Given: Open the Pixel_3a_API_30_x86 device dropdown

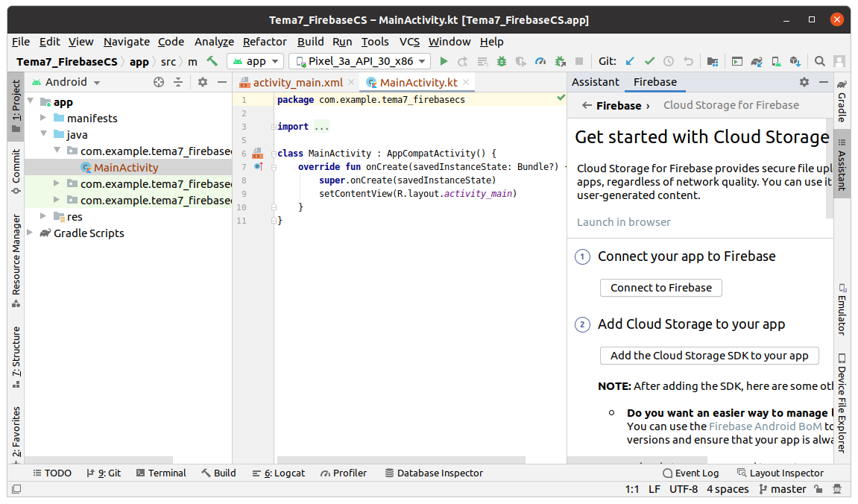Looking at the screenshot, I should pos(360,62).
